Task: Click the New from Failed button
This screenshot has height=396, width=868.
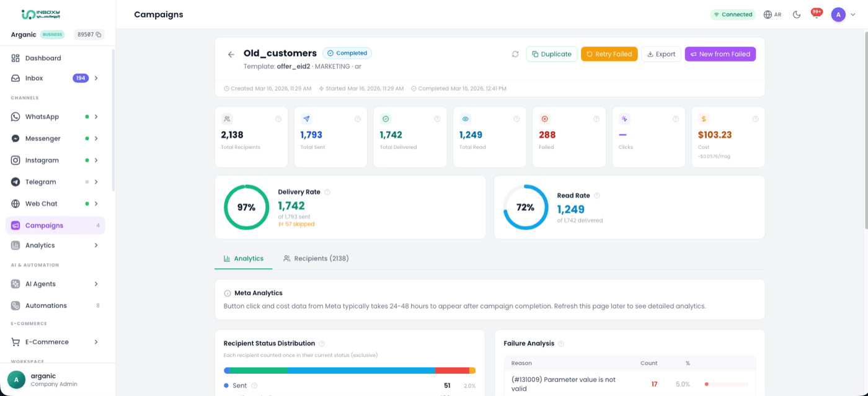Action: pos(720,54)
